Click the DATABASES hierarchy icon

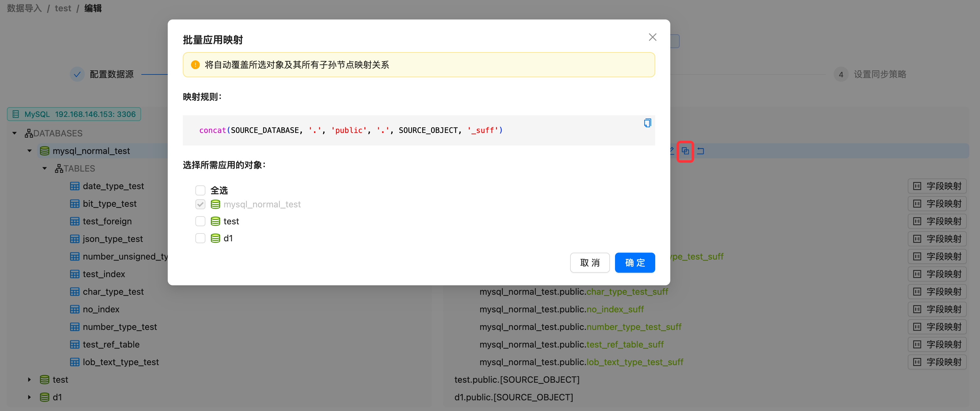click(x=29, y=133)
